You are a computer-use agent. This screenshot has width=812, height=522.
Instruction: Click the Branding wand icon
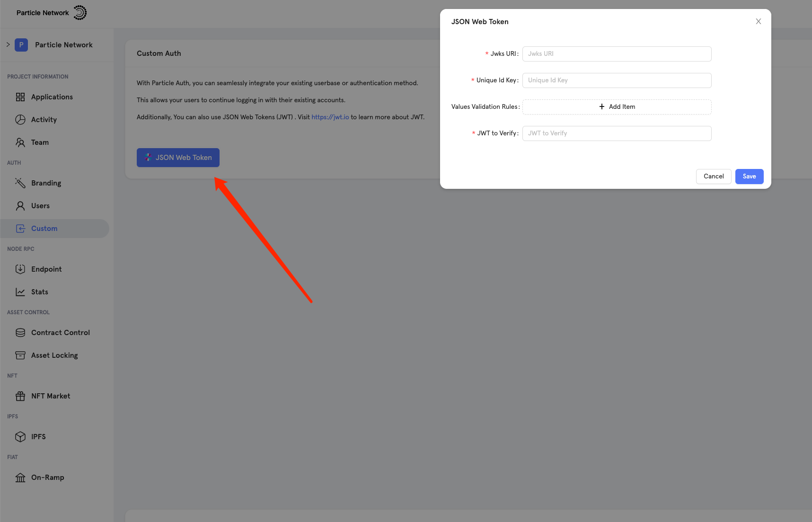(20, 183)
